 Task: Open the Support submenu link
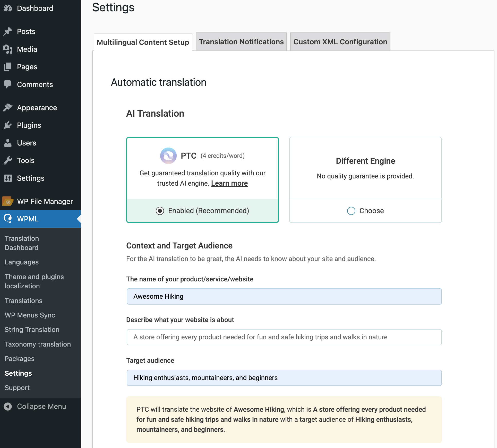click(17, 388)
